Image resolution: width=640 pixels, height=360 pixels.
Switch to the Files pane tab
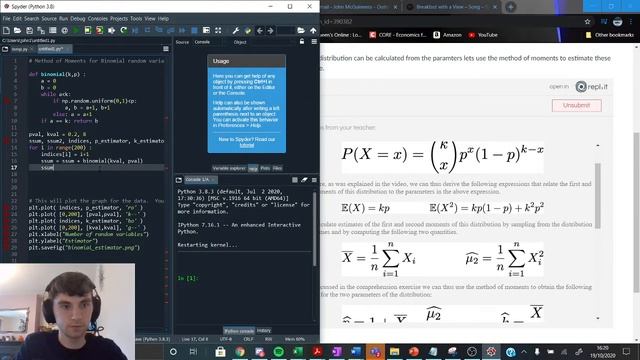[278, 168]
